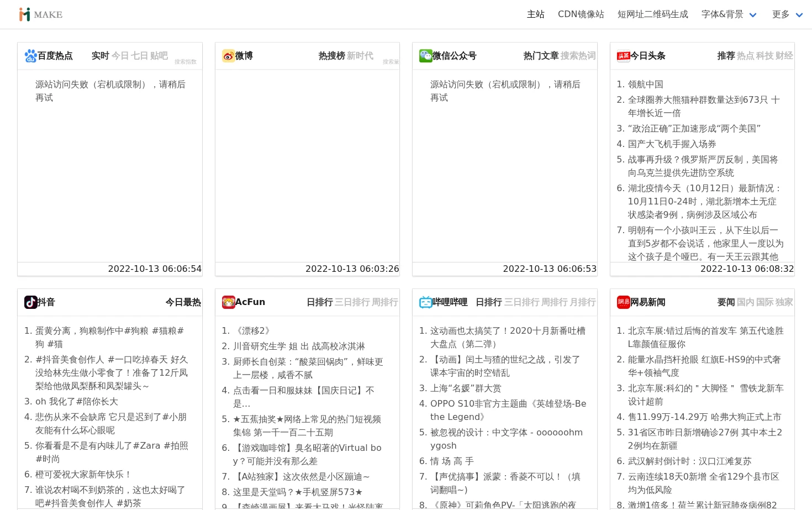Image resolution: width=812 pixels, height=510 pixels.
Task: Click the 百度热点 card title
Action: 55,56
